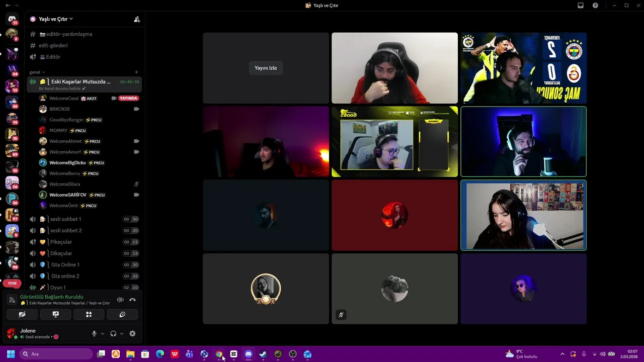Start screen sharing from voice panel
Image resolution: width=644 pixels, height=362 pixels.
(55, 314)
